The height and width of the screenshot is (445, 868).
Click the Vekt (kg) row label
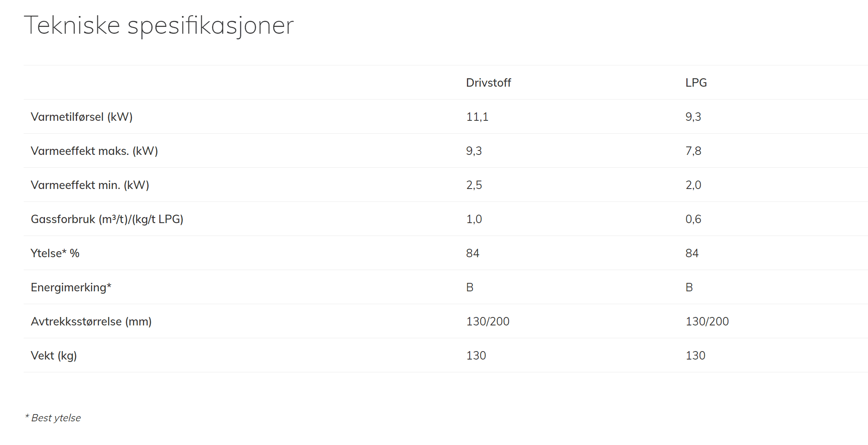[x=54, y=356]
